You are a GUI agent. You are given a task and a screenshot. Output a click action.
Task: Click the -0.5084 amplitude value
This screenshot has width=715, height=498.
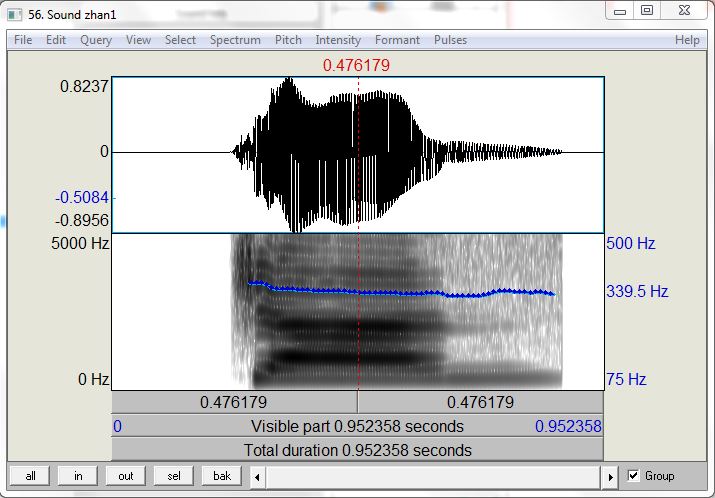tap(83, 197)
